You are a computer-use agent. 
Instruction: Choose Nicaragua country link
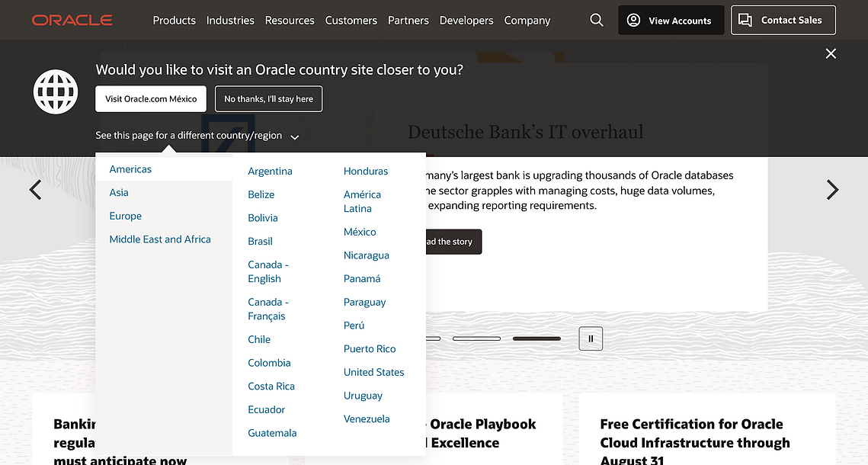(x=367, y=255)
